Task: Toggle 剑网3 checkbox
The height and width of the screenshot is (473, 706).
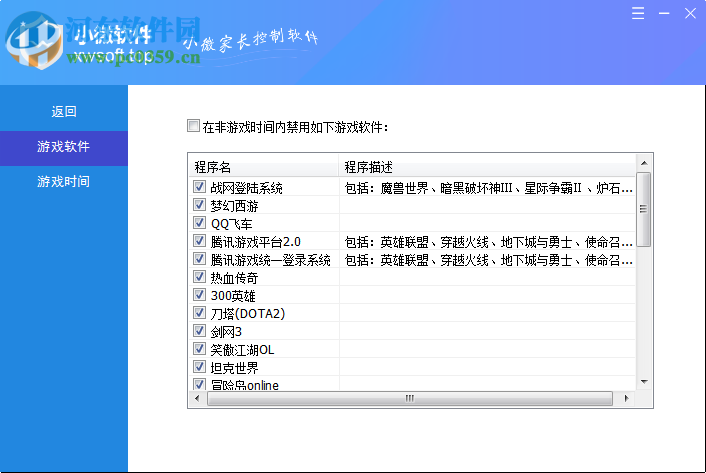Action: [199, 331]
